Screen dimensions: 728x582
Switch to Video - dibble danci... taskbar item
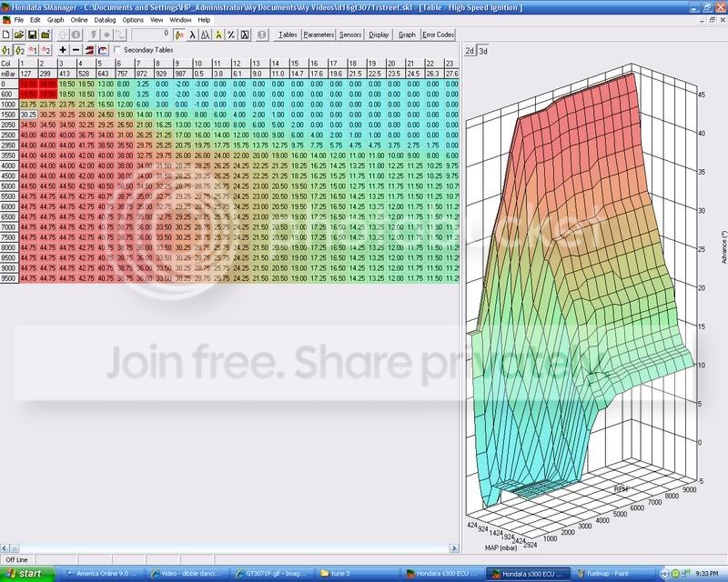click(x=188, y=574)
